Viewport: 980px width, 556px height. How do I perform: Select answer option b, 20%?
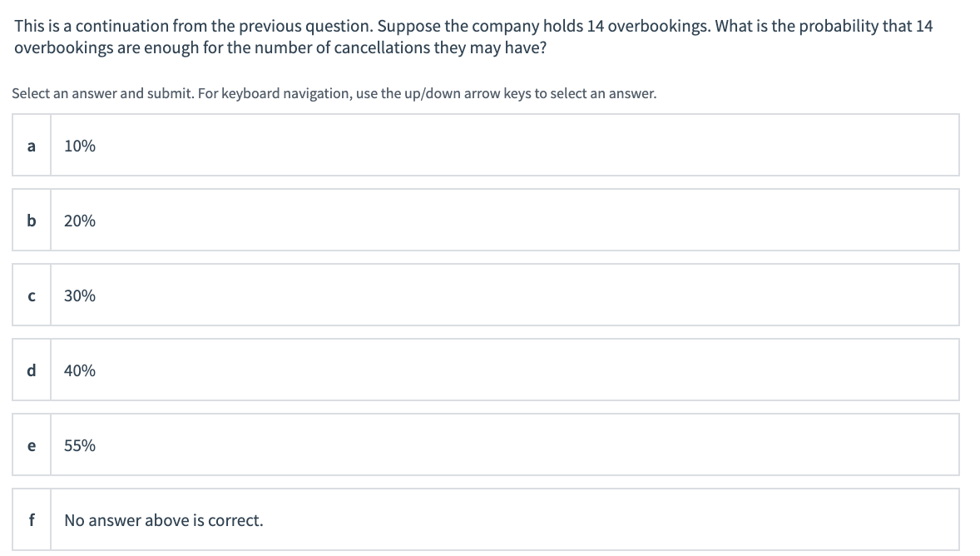point(485,220)
